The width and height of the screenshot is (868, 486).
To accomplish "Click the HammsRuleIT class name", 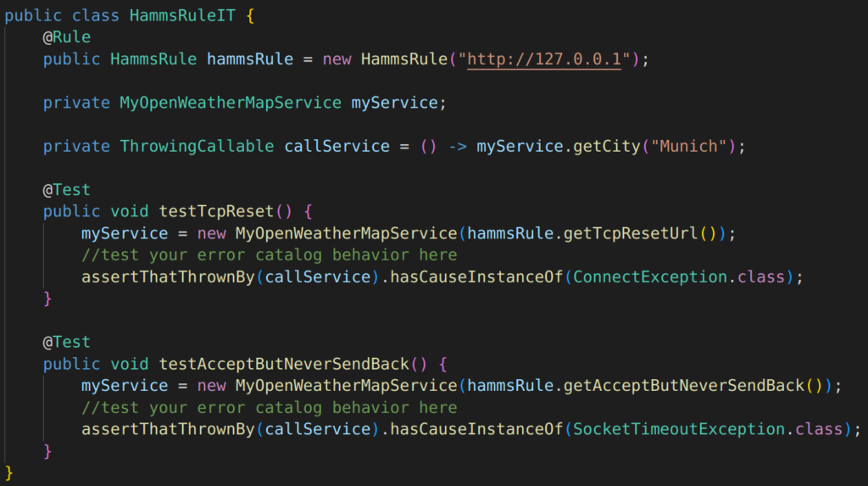I will [182, 15].
